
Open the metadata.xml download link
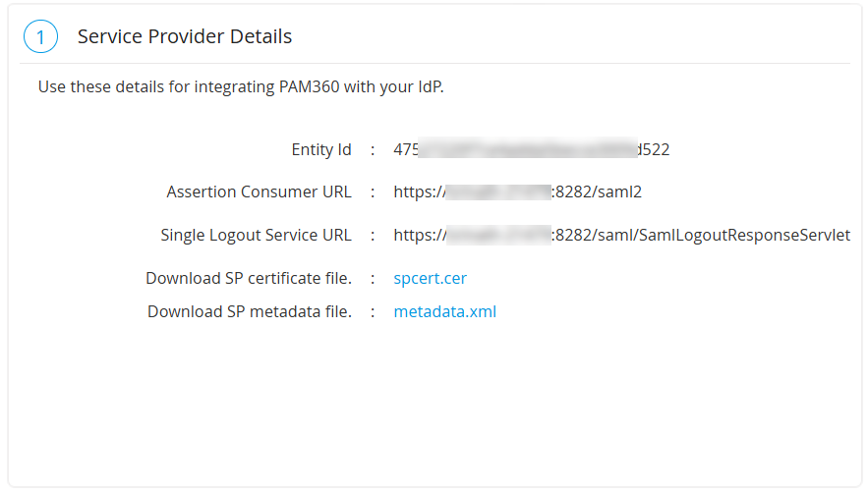click(x=444, y=312)
